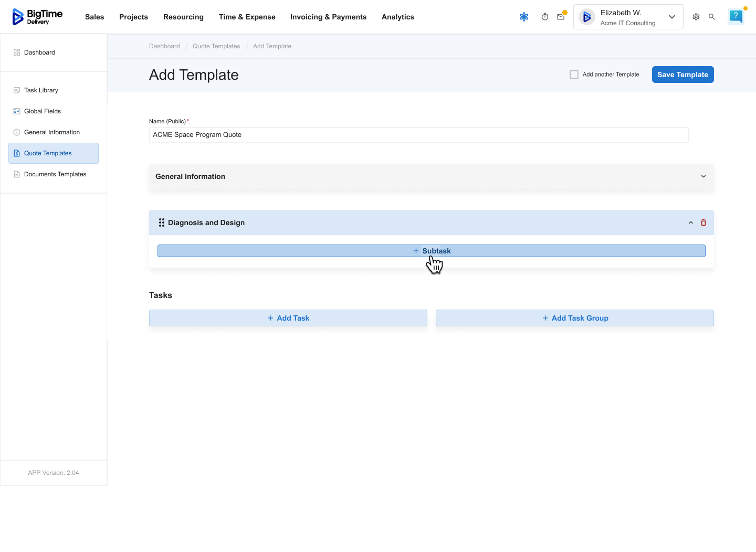Image resolution: width=756 pixels, height=552 pixels.
Task: Open the timer stopwatch icon
Action: pyautogui.click(x=545, y=17)
